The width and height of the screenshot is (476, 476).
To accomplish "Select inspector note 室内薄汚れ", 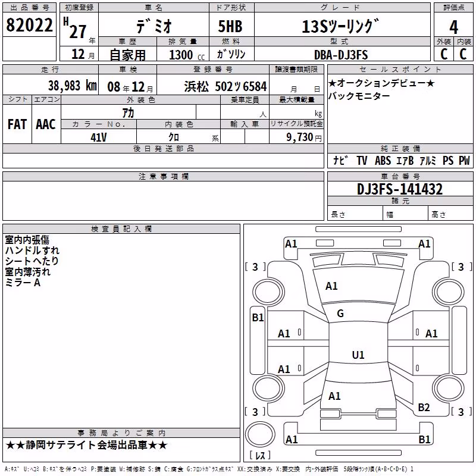I will (x=27, y=272).
